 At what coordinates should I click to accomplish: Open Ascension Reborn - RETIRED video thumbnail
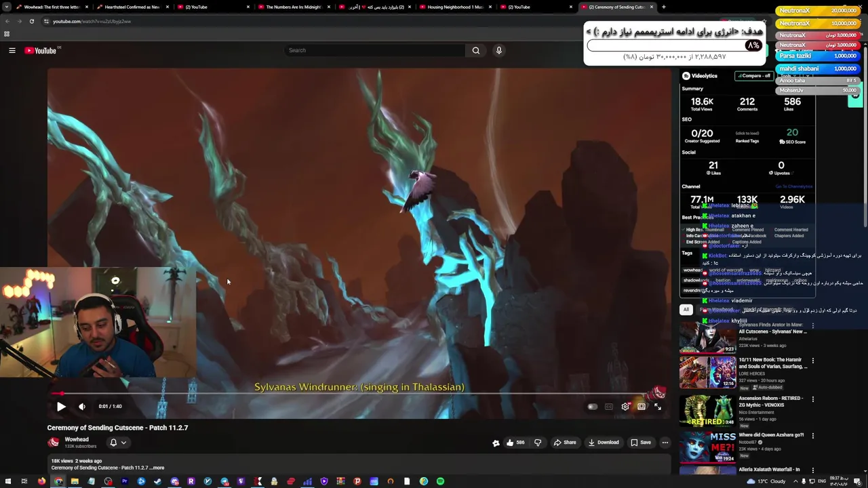click(708, 411)
